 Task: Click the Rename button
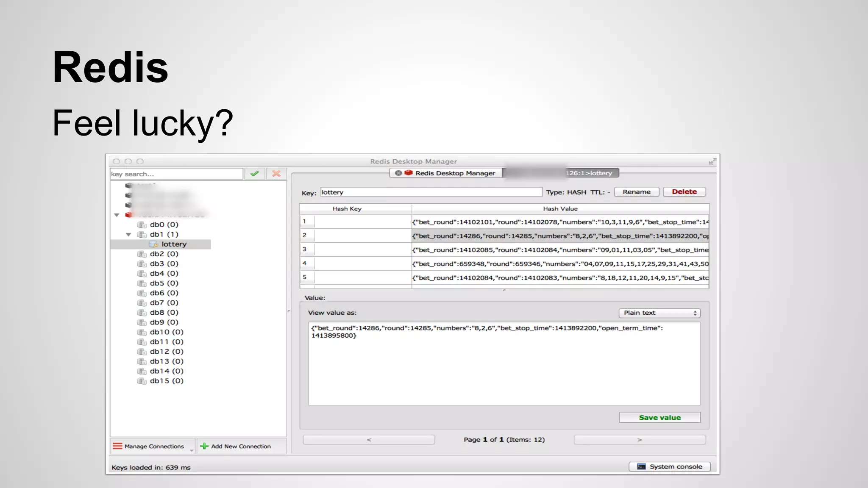(637, 192)
